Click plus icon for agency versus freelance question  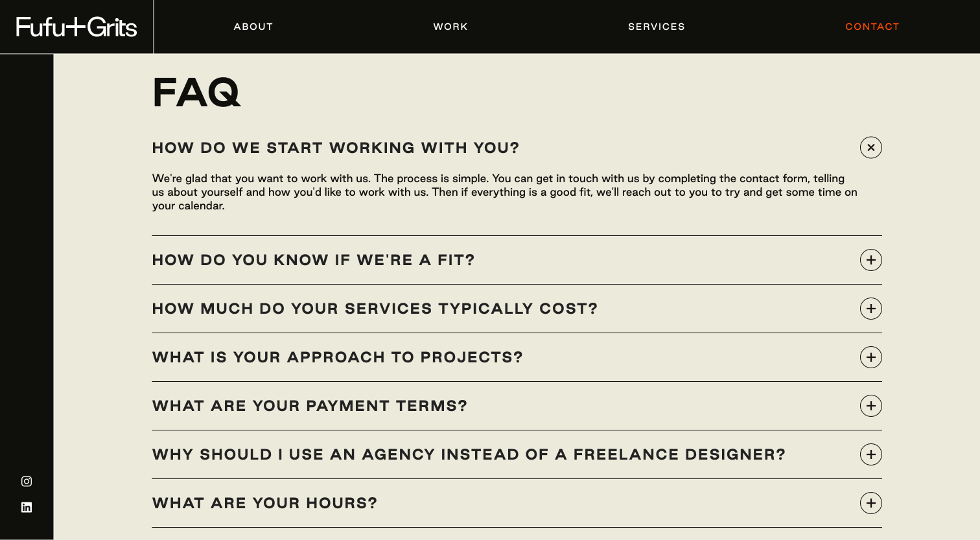tap(870, 454)
